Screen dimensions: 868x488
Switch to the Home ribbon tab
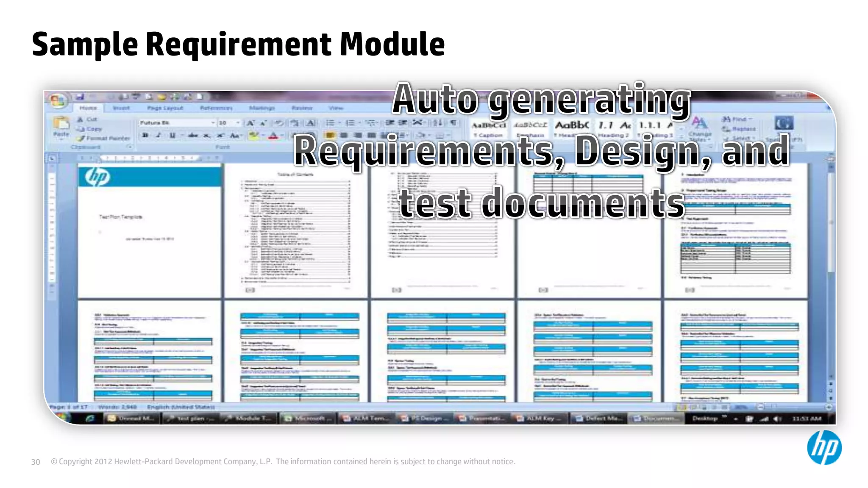pyautogui.click(x=88, y=108)
